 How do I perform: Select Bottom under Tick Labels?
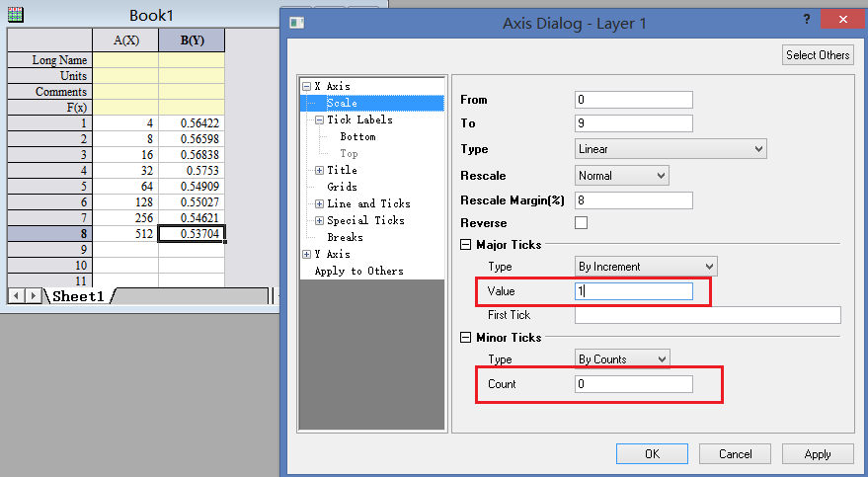coord(357,136)
